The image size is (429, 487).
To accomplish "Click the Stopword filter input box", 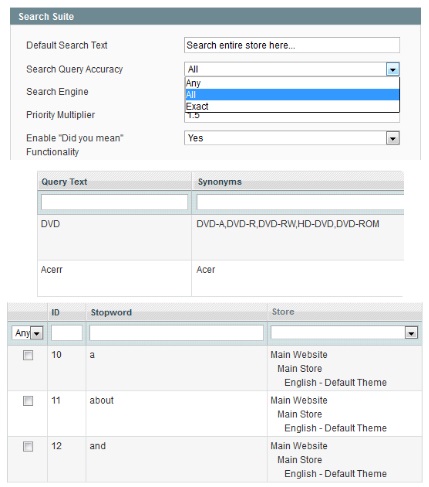I will (x=176, y=333).
